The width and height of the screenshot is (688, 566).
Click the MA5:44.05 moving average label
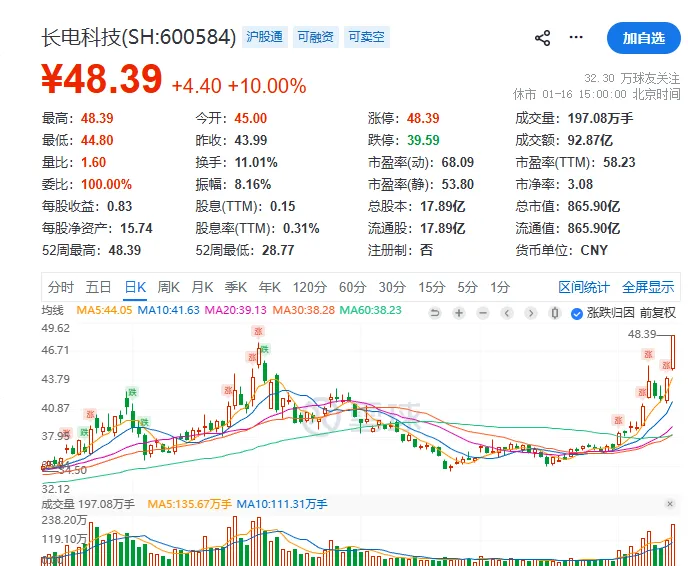click(x=104, y=310)
